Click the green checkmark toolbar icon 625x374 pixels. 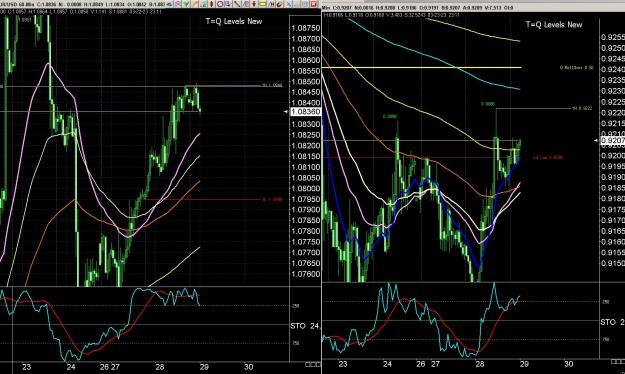[186, 4]
